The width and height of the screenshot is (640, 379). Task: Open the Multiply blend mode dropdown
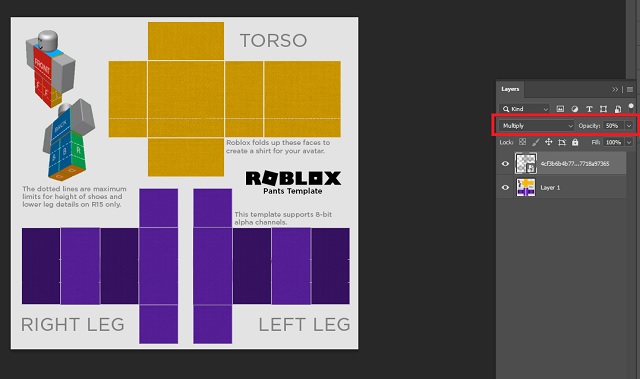pyautogui.click(x=537, y=126)
